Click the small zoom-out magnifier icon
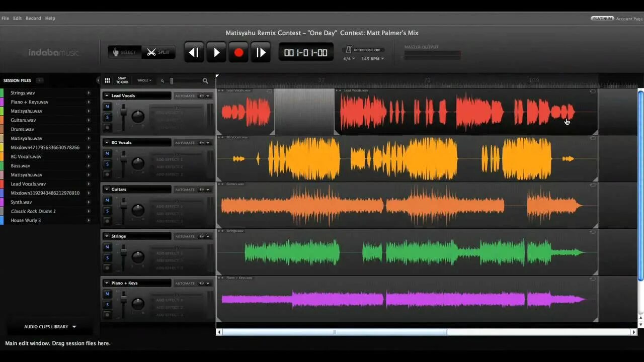This screenshot has height=362, width=644. 162,81
